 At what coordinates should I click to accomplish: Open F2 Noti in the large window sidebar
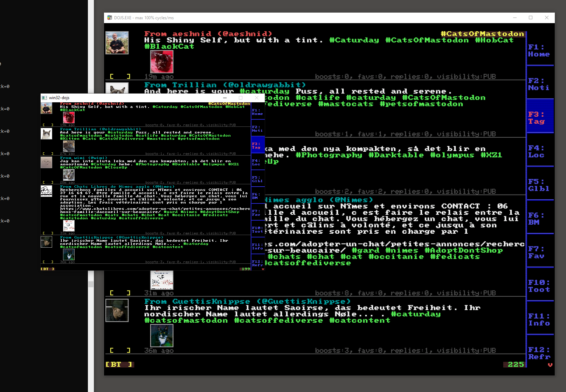(539, 84)
